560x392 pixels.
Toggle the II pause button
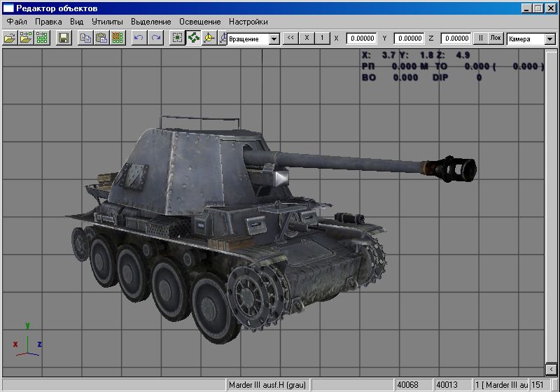(x=481, y=38)
